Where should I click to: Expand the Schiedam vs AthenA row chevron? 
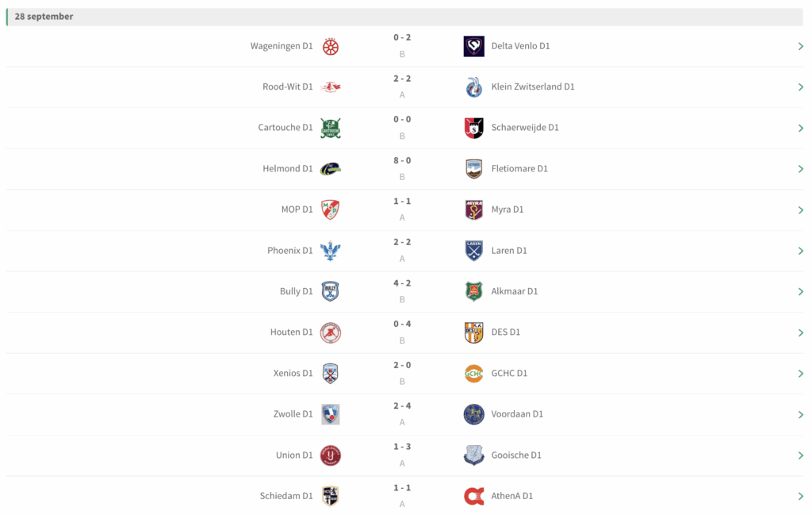click(801, 497)
